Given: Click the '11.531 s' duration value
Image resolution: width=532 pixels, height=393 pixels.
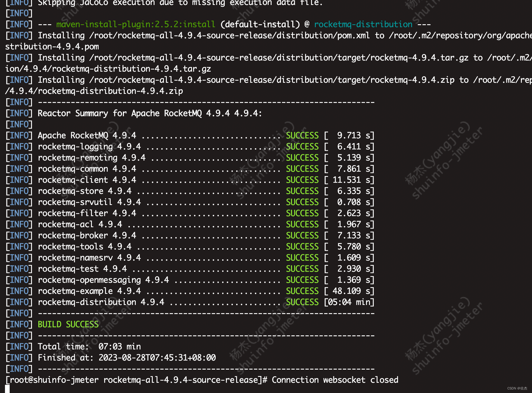Looking at the screenshot, I should pyautogui.click(x=351, y=180).
